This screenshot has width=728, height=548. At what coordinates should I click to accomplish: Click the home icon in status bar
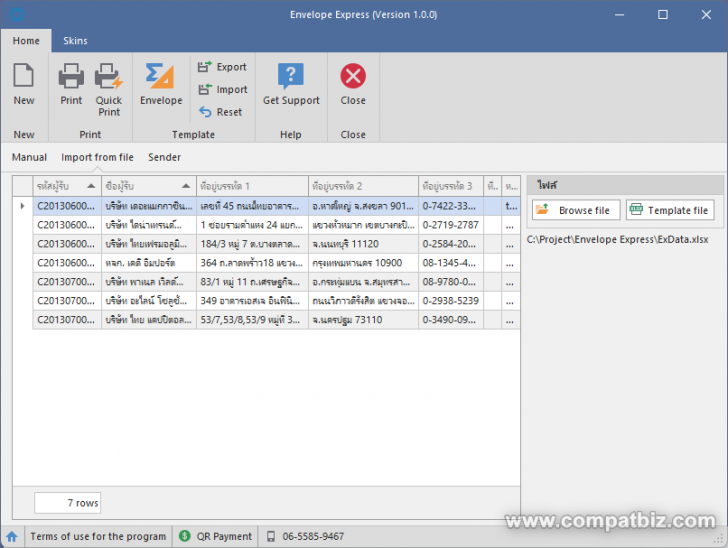tap(12, 537)
